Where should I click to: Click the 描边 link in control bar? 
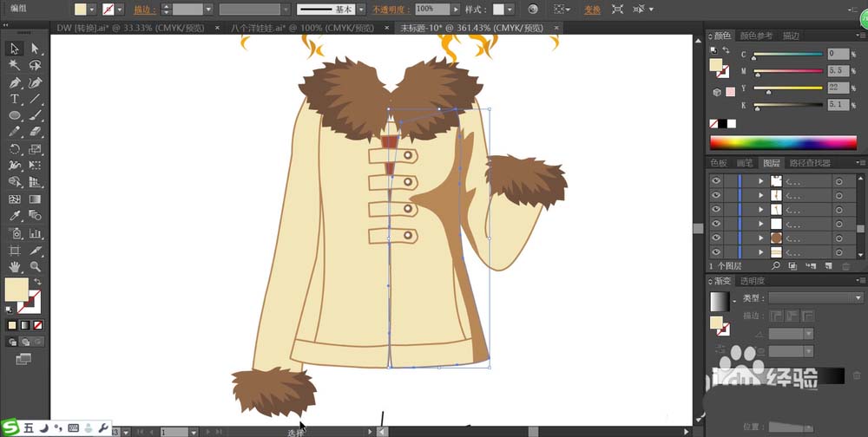pyautogui.click(x=143, y=10)
